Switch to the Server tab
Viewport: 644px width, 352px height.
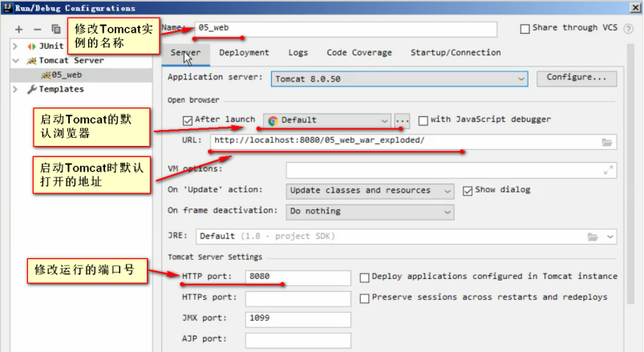coord(185,53)
